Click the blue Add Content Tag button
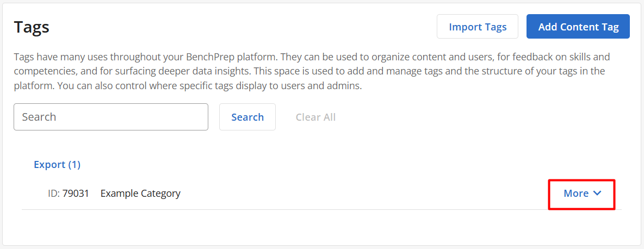The height and width of the screenshot is (249, 644). (x=578, y=27)
